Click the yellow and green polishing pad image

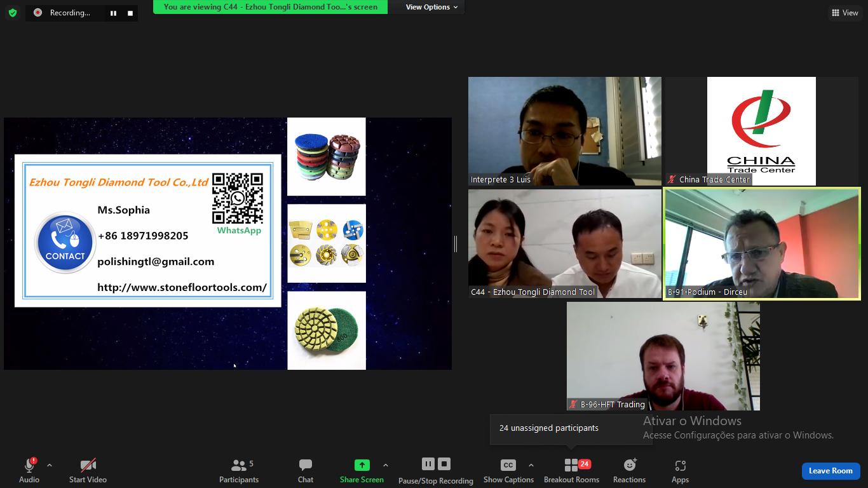pos(327,330)
